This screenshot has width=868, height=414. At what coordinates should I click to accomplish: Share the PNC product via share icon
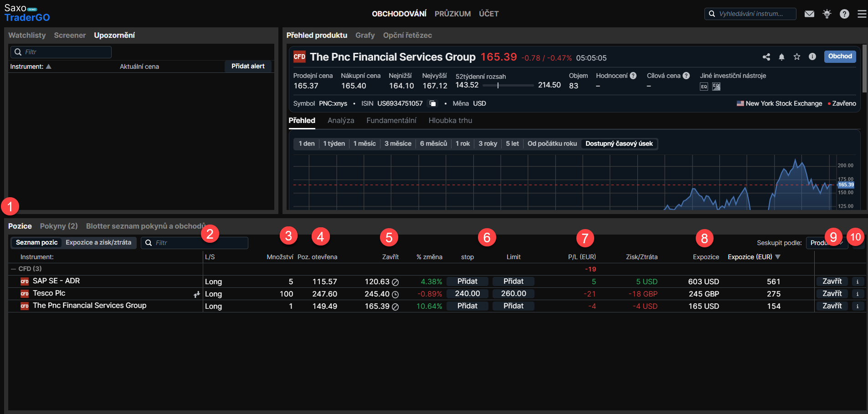tap(766, 57)
